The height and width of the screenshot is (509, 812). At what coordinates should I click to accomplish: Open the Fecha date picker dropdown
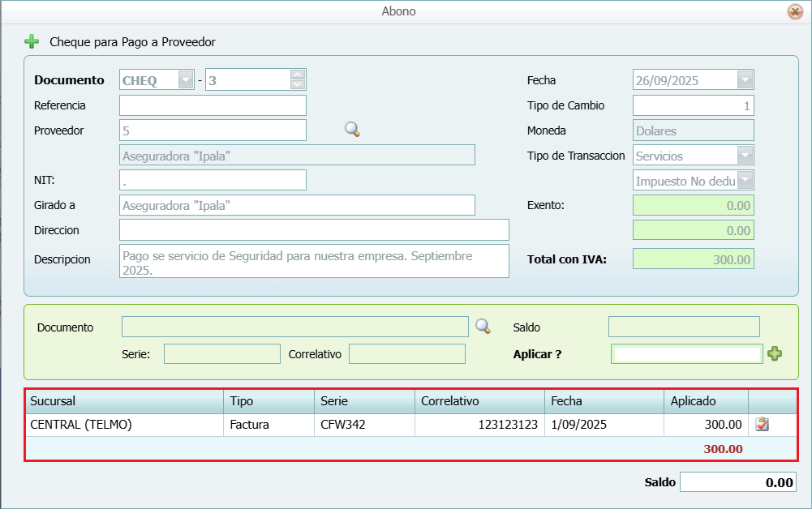(x=745, y=80)
